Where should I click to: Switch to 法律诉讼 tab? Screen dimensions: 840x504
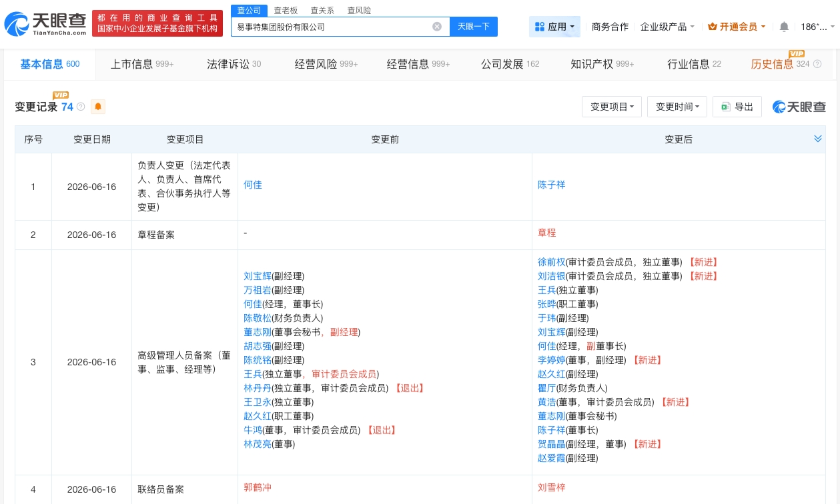pos(234,64)
